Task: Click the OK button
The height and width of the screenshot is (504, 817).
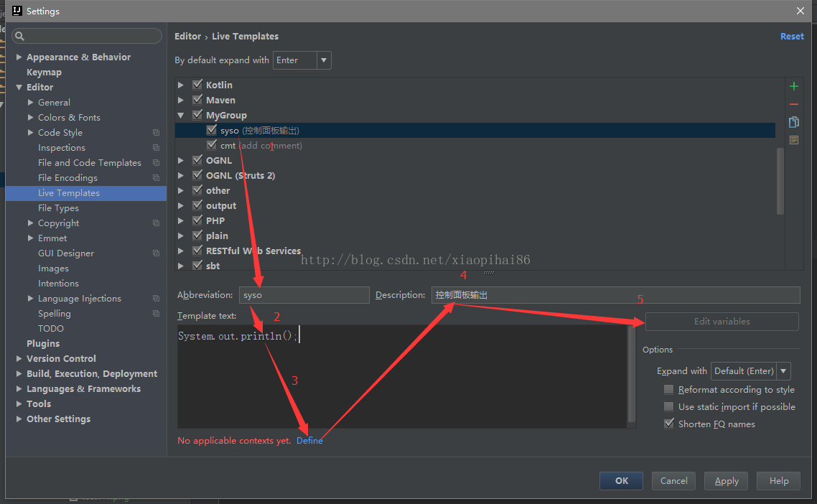Action: coord(621,480)
